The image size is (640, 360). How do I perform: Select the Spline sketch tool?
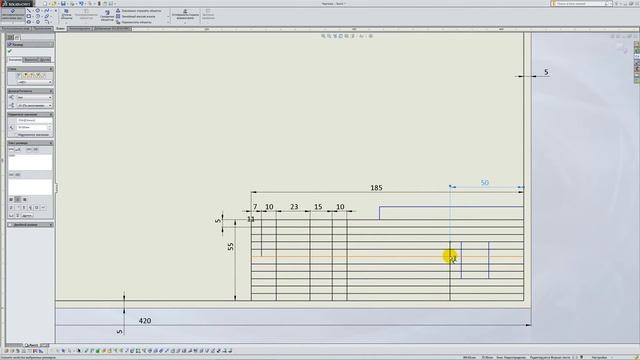point(47,11)
